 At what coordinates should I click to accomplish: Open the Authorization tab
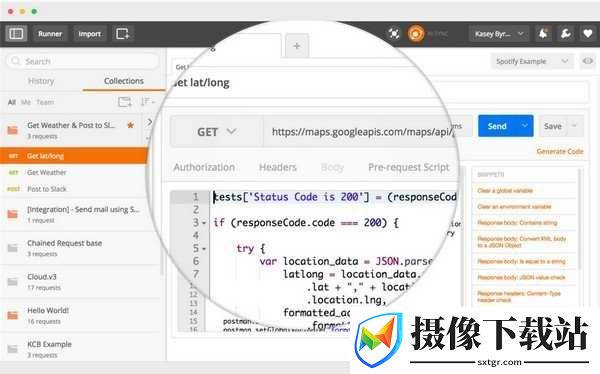point(204,167)
